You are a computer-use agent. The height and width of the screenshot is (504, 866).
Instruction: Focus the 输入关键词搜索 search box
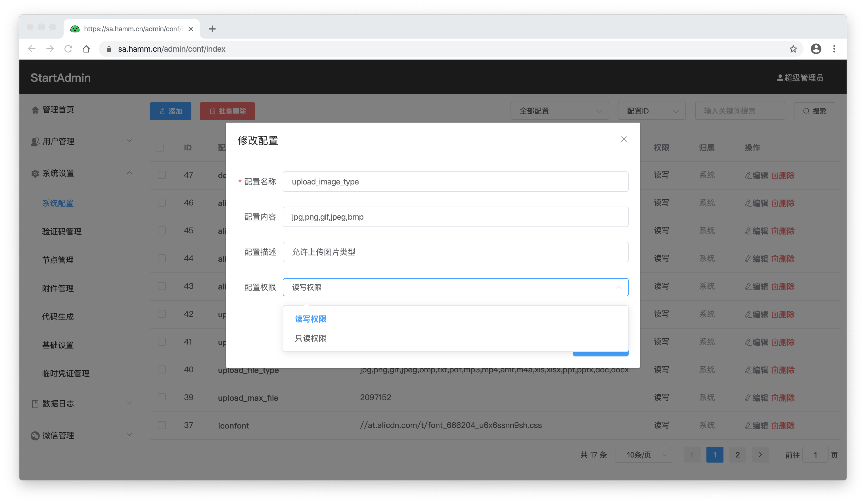click(740, 111)
